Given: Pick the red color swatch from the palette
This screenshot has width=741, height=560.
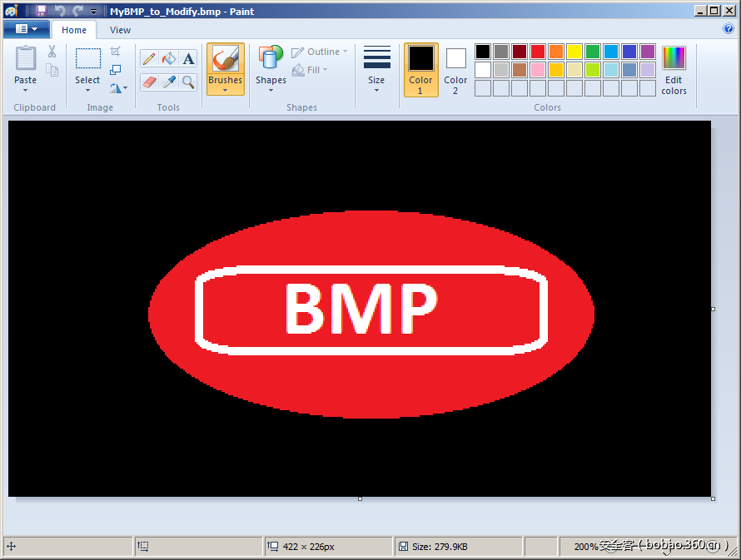Looking at the screenshot, I should coord(537,50).
